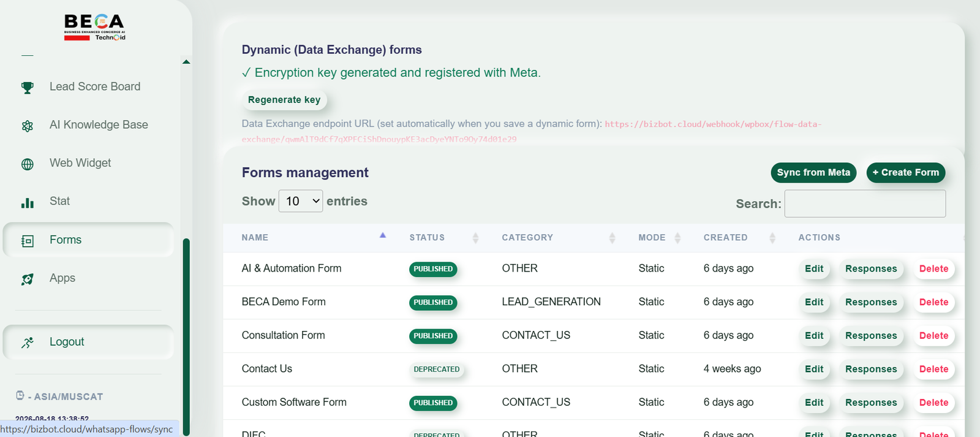Click the Web Widget globe icon

(28, 164)
